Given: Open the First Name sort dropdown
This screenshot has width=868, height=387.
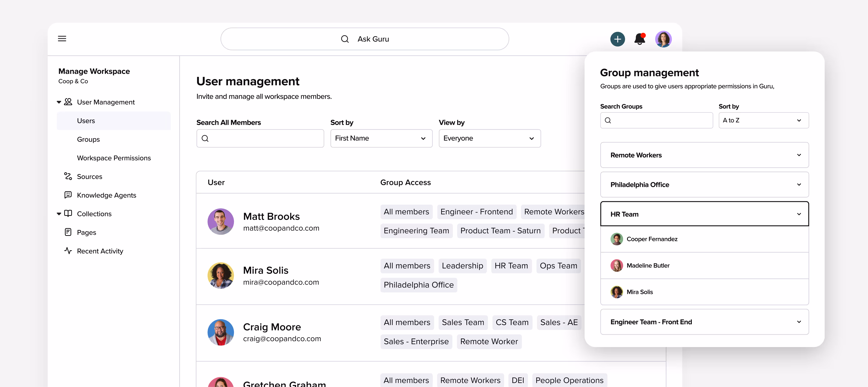Looking at the screenshot, I should 381,138.
